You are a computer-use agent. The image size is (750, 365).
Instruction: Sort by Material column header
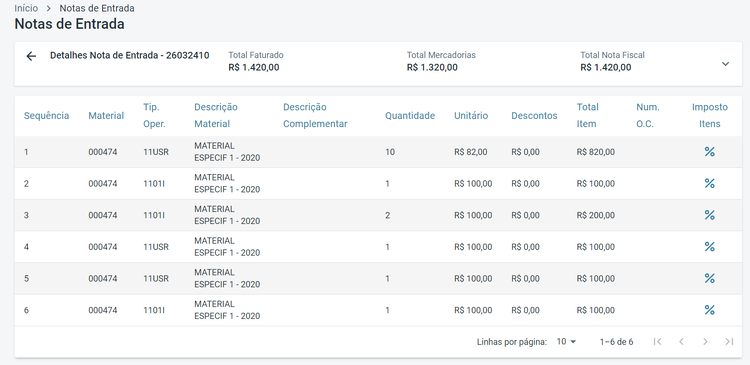106,116
